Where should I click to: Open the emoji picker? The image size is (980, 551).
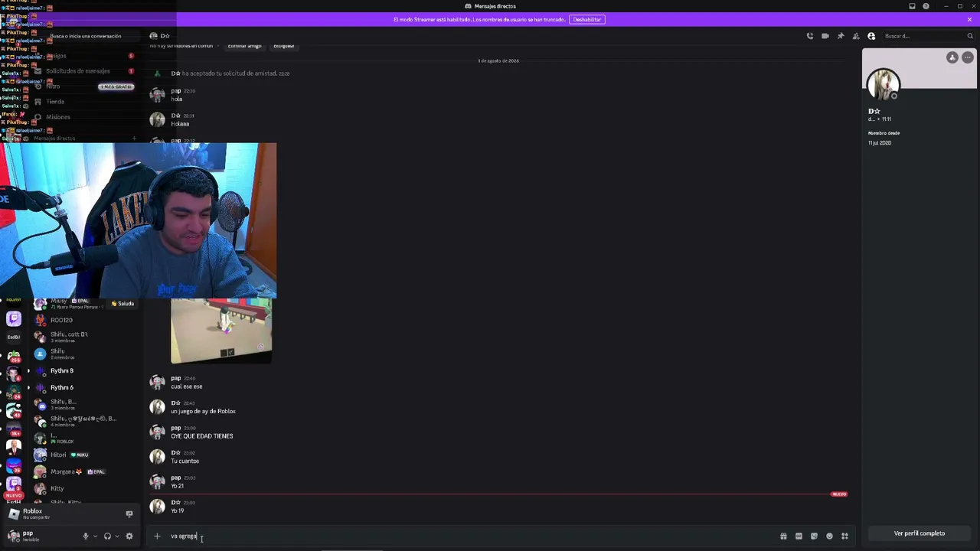(829, 536)
